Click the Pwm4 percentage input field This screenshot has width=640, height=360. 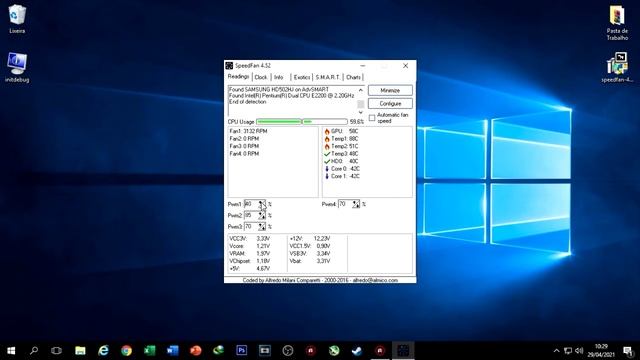tap(346, 204)
